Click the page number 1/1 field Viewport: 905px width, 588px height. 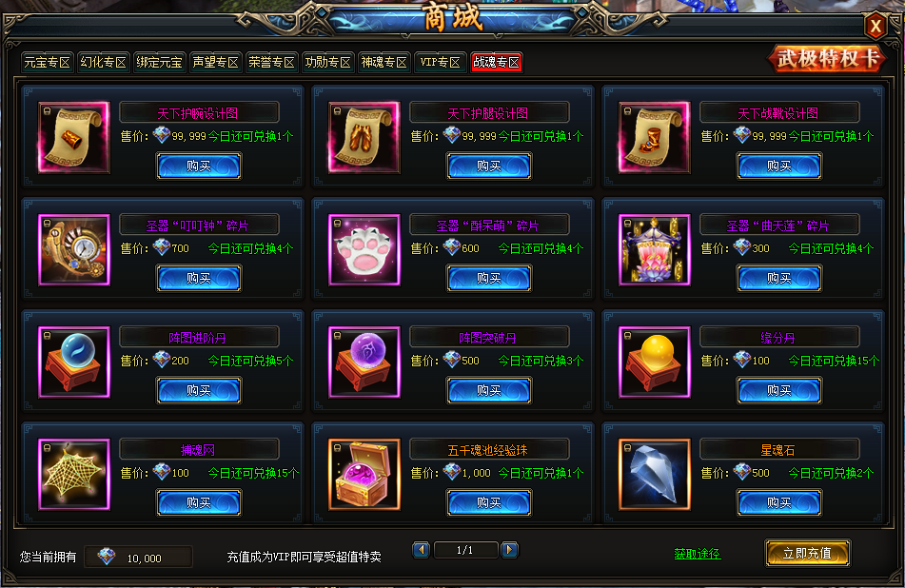point(465,550)
